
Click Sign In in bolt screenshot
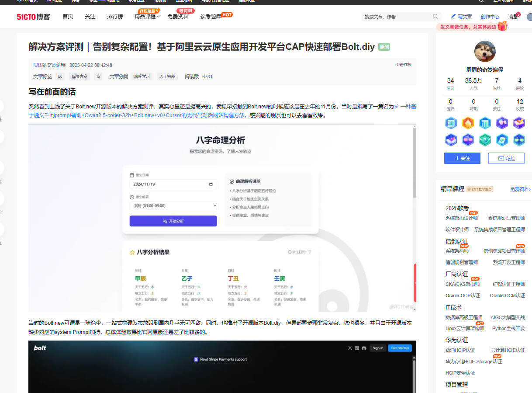[x=378, y=348]
